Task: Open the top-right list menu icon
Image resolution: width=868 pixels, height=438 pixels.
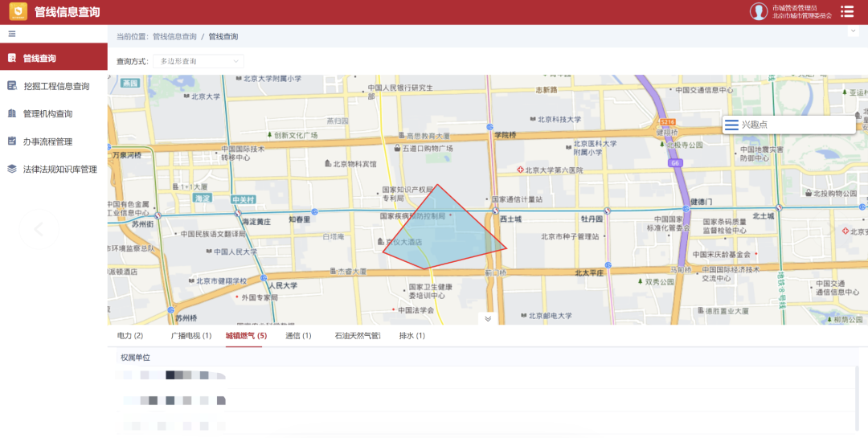Action: (847, 11)
